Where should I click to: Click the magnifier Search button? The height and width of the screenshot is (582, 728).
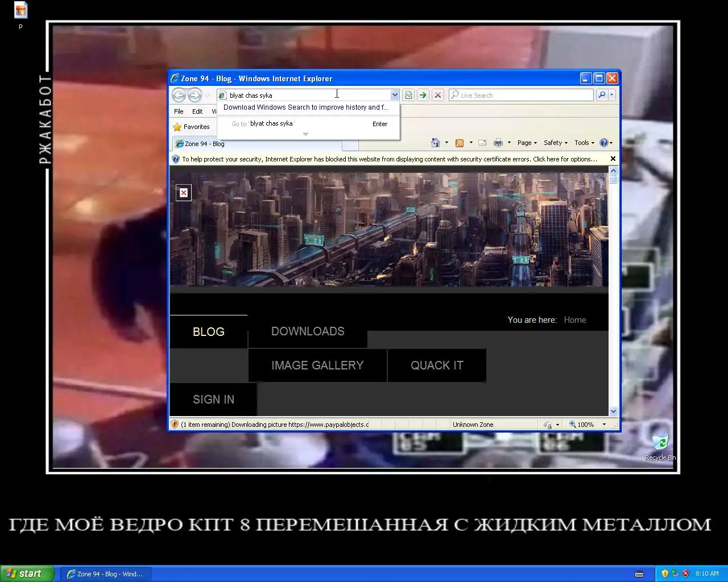(602, 95)
